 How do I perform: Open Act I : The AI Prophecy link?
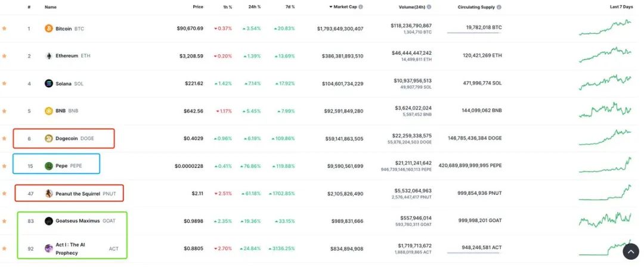coord(70,249)
